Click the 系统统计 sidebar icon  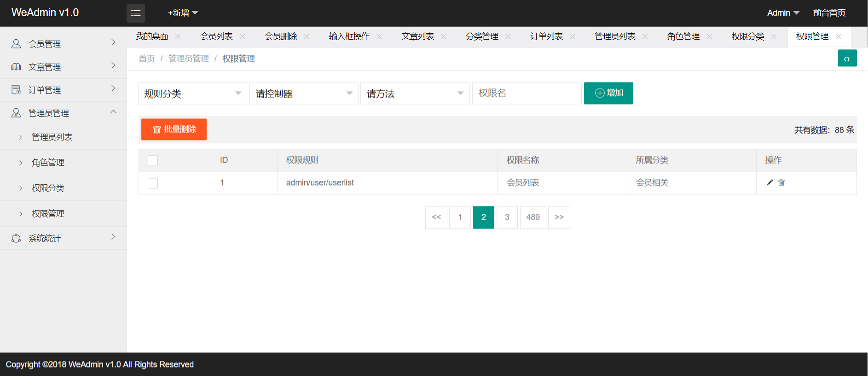(16, 238)
